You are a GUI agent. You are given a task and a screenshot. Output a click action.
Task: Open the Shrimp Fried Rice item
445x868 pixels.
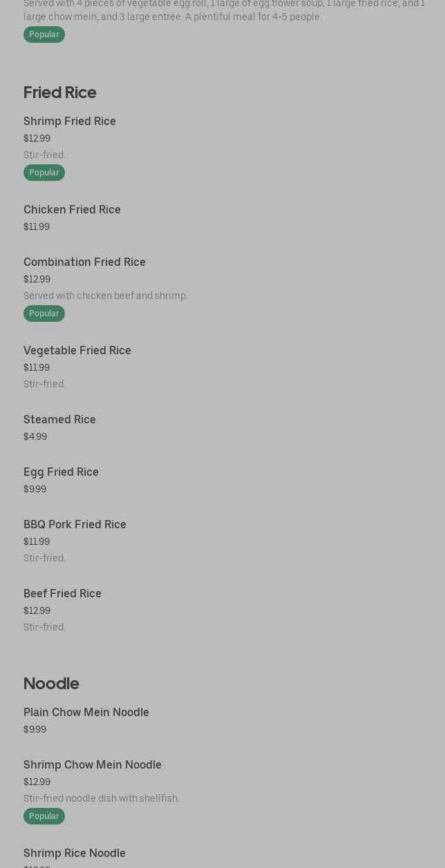(x=70, y=122)
